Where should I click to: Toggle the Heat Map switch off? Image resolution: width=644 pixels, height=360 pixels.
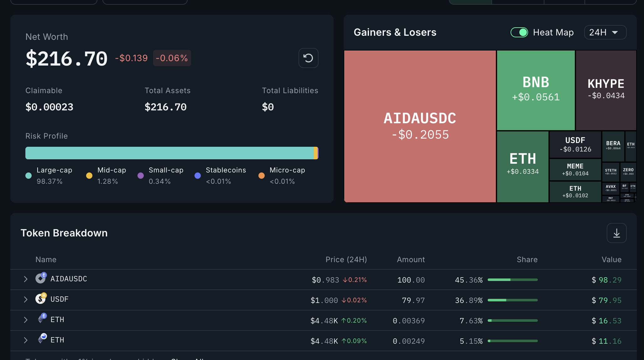point(519,32)
